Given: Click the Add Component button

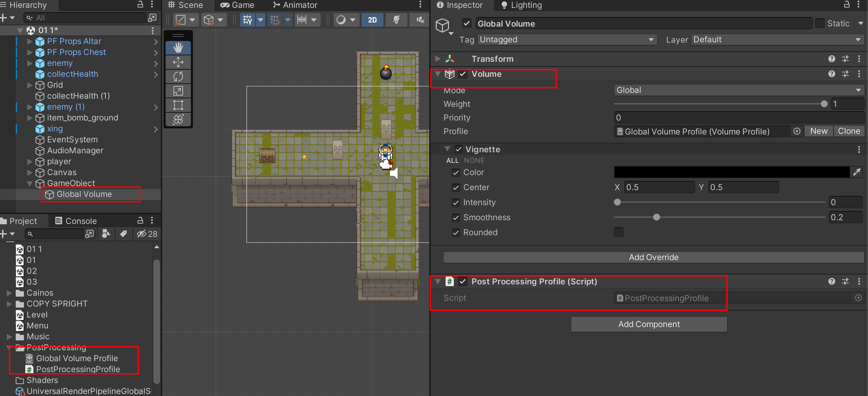Looking at the screenshot, I should pyautogui.click(x=648, y=324).
